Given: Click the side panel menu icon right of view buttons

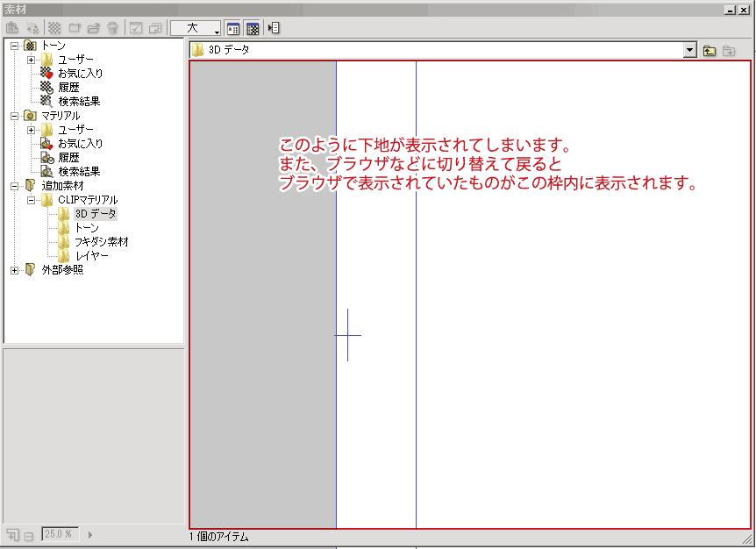Looking at the screenshot, I should click(274, 27).
